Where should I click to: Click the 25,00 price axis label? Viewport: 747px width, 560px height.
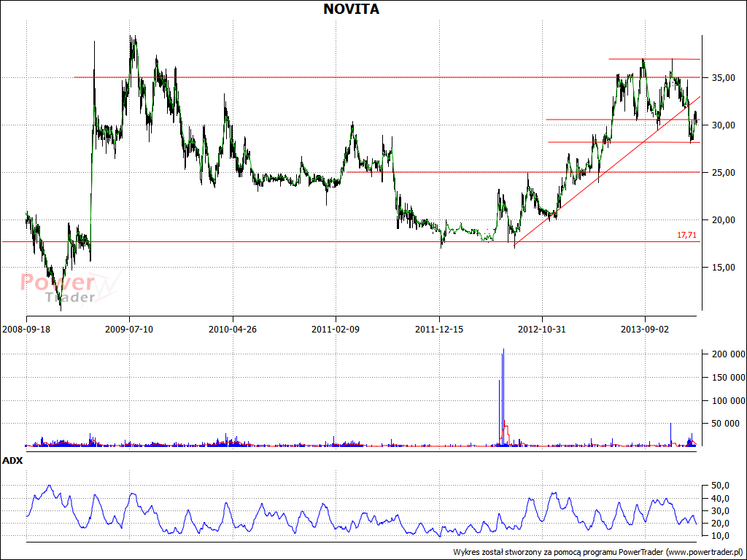tap(723, 172)
